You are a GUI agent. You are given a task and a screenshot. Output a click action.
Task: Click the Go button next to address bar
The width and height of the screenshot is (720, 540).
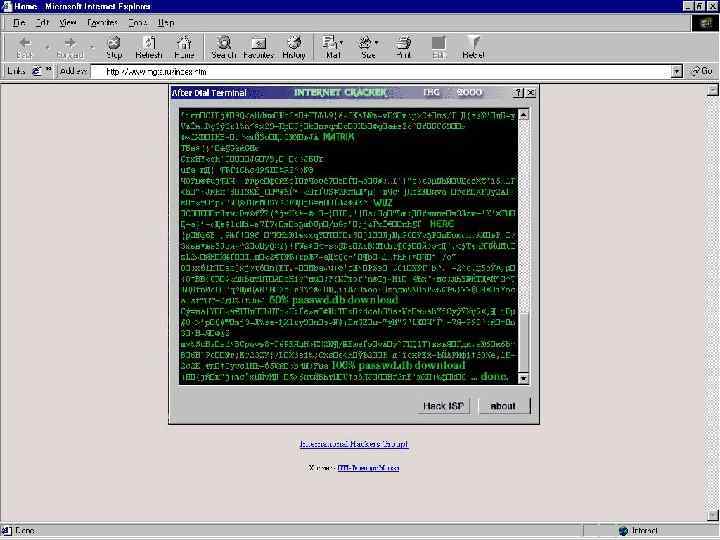tap(702, 71)
